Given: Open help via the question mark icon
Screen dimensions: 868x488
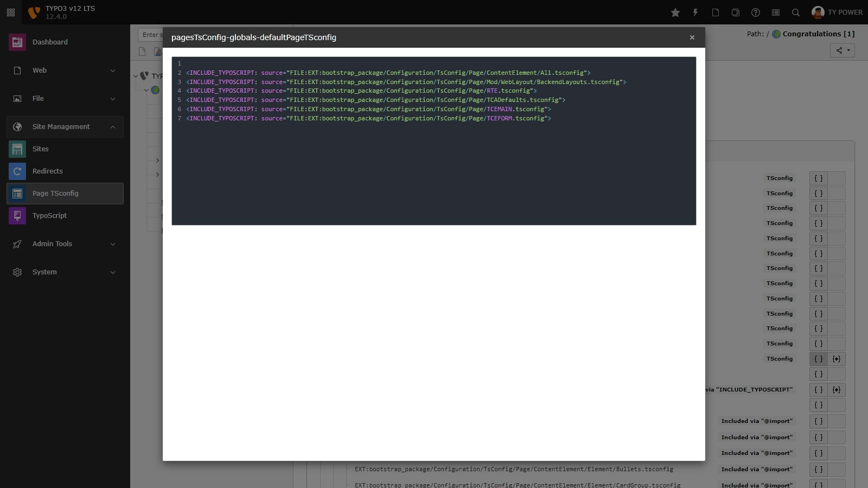Looking at the screenshot, I should pyautogui.click(x=755, y=12).
